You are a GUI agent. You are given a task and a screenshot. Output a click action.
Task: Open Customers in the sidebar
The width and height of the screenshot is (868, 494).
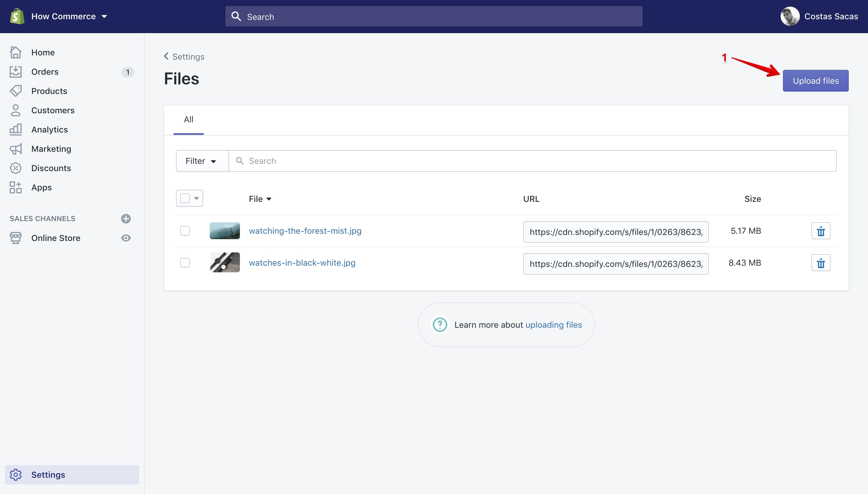[x=53, y=110]
